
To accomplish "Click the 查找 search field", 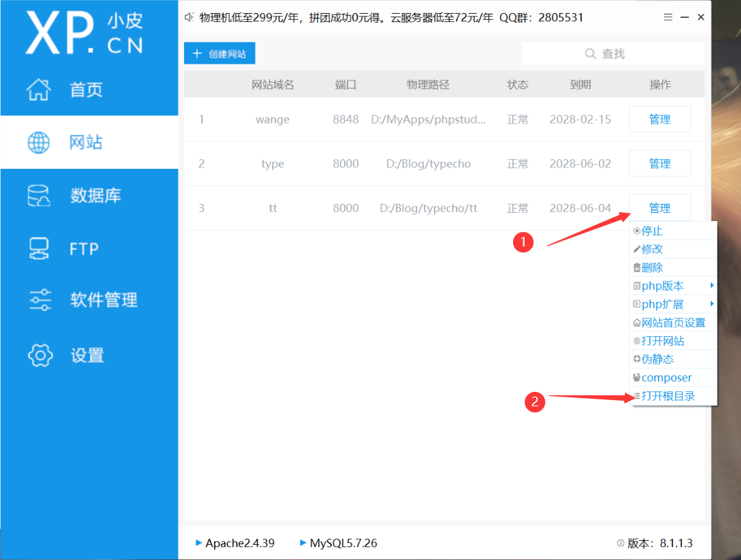I will (x=613, y=54).
